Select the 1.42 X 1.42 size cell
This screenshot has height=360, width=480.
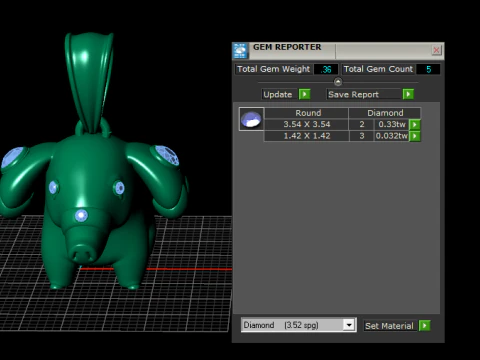[x=307, y=136]
